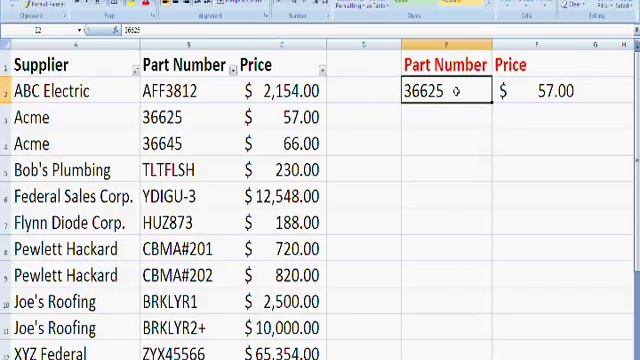
Task: Select row 2 header
Action: [x=5, y=90]
